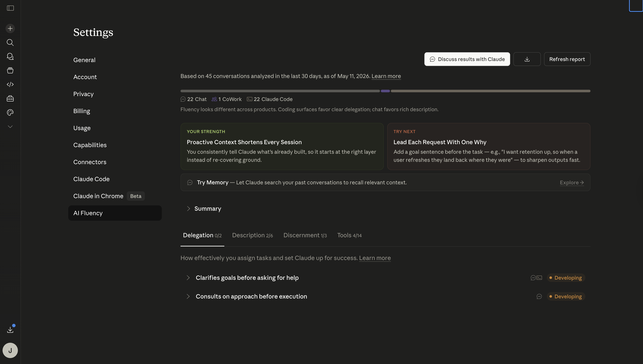Open Billing settings

click(115, 111)
